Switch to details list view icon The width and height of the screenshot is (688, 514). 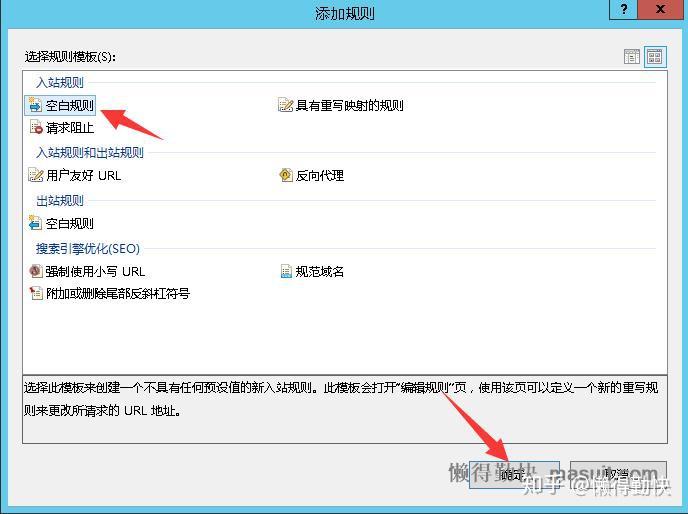tap(632, 57)
